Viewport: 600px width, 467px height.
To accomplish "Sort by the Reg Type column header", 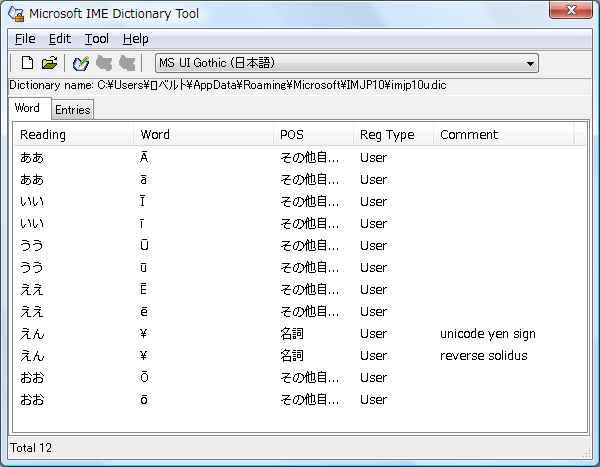I will point(393,135).
